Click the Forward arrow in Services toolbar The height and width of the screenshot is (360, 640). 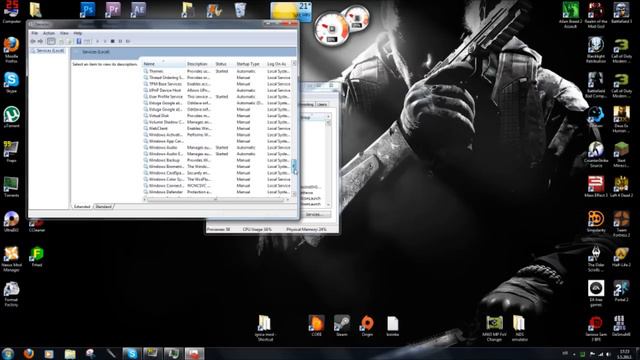click(40, 41)
